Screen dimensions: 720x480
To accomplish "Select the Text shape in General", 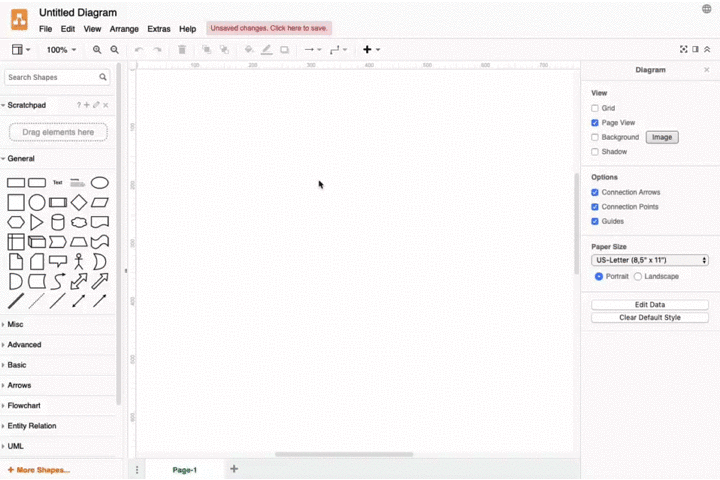I will click(57, 183).
